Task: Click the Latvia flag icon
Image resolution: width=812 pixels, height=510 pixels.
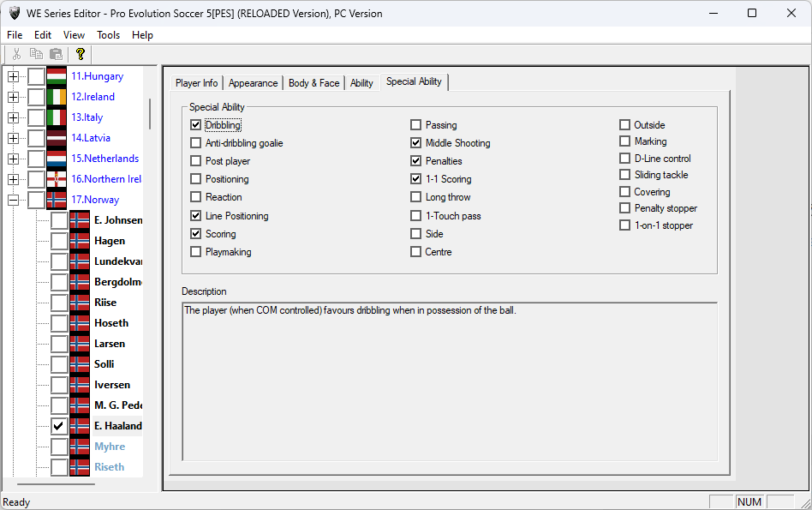Action: pos(57,138)
